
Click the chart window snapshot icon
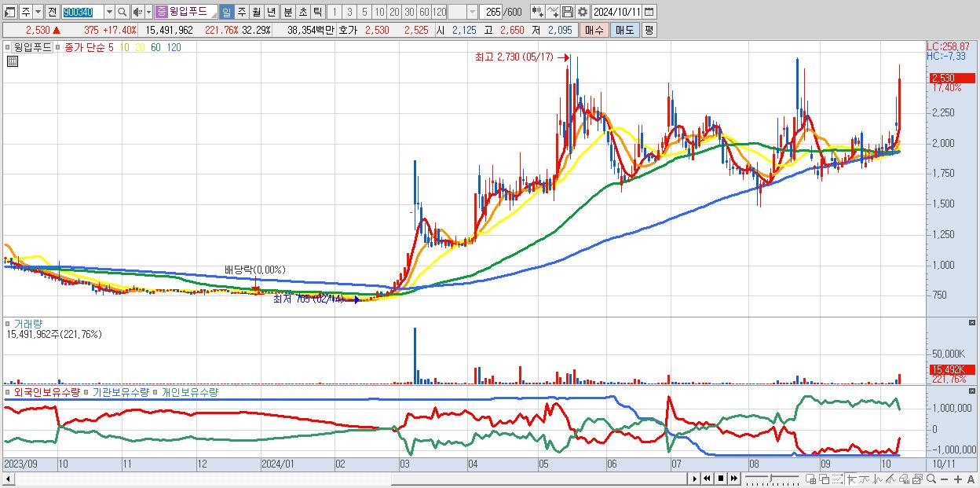tap(917, 479)
